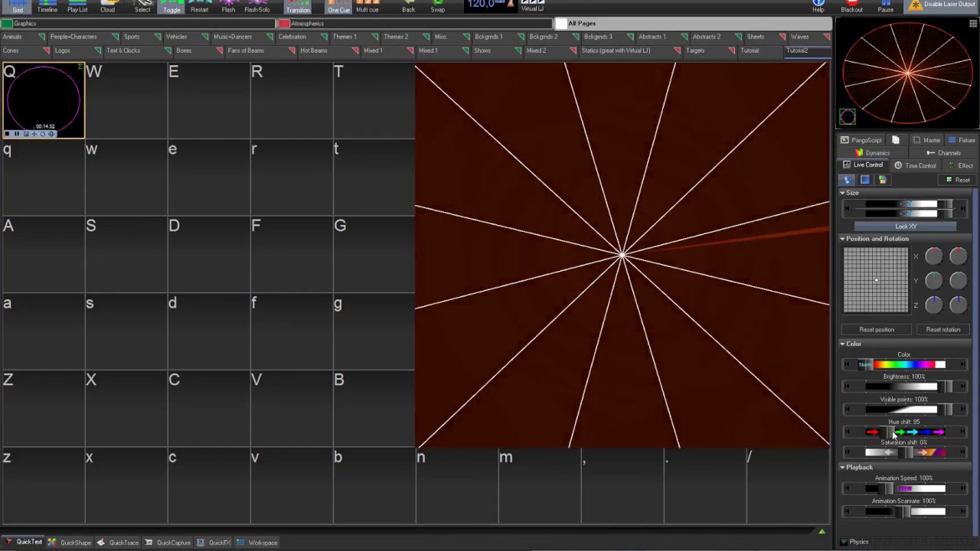Click the Back arrow in toolbar
This screenshot has width=980, height=551.
408,7
